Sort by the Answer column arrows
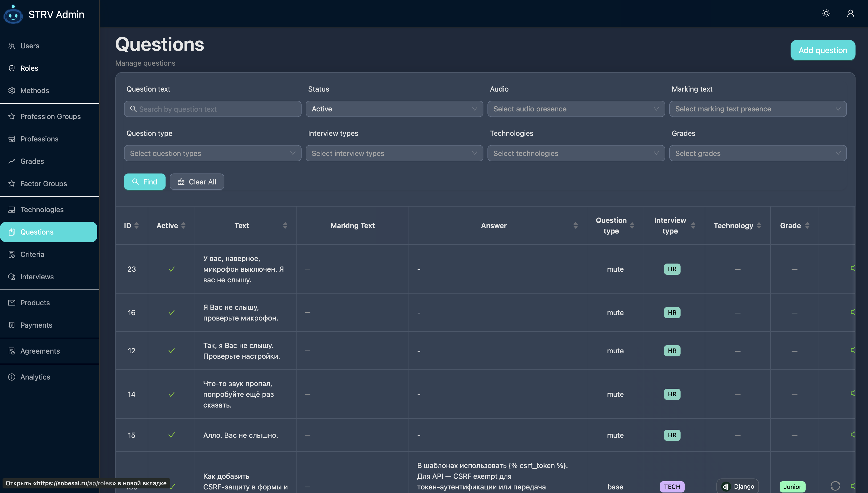Viewport: 868px width, 493px height. coord(575,225)
